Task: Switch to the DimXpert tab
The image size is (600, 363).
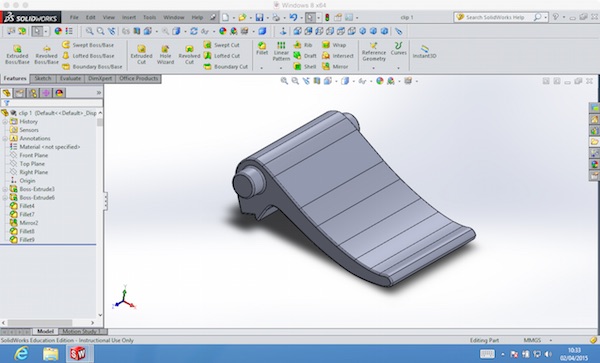Action: (x=100, y=78)
